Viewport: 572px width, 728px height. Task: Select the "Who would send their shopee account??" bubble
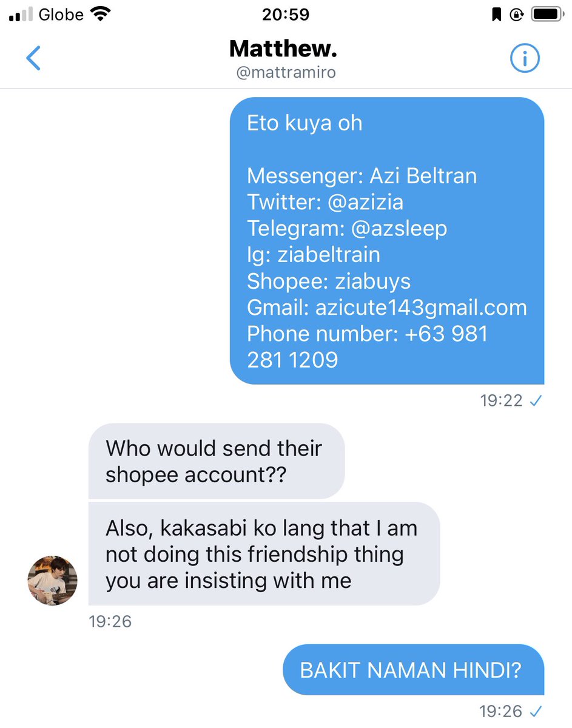(x=217, y=461)
